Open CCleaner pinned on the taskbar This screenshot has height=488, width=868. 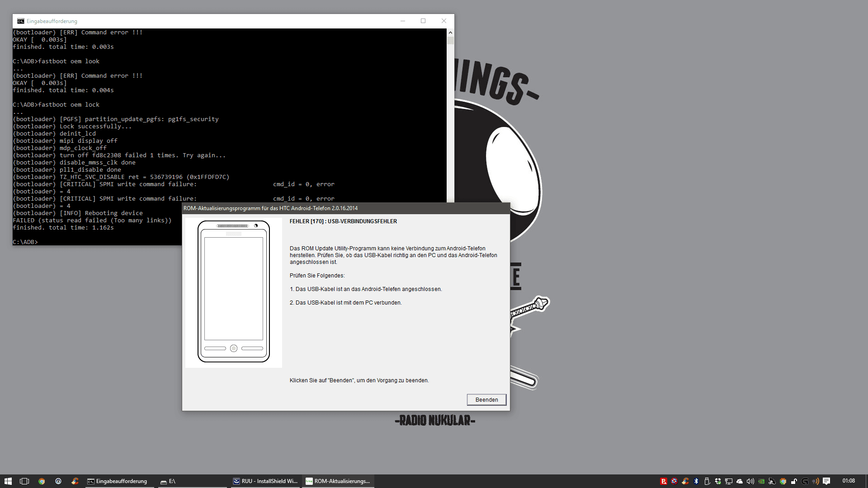click(75, 481)
